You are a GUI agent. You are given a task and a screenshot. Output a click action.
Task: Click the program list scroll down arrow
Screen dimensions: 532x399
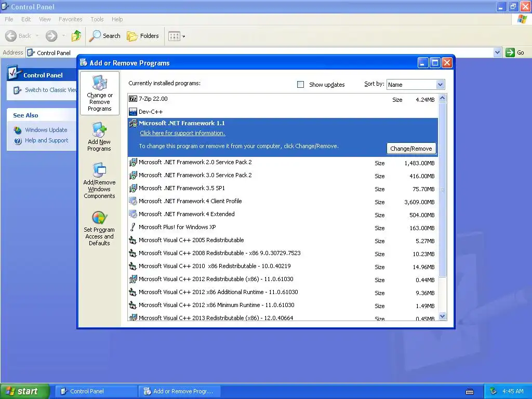[x=443, y=316]
